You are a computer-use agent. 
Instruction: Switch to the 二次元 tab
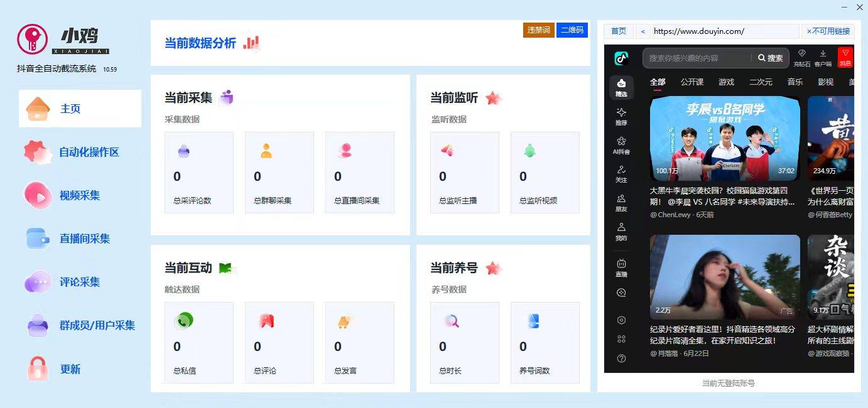[x=761, y=82]
